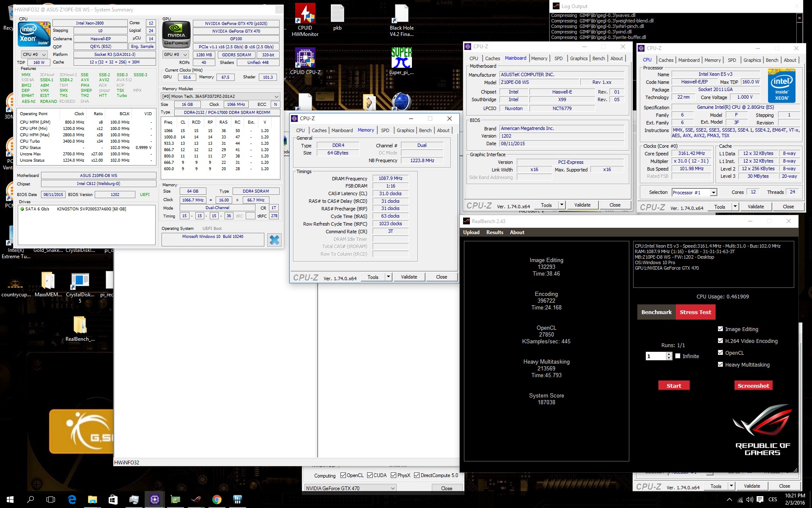Click the Screenshot button in RealBench
This screenshot has width=812, height=508.
point(753,386)
